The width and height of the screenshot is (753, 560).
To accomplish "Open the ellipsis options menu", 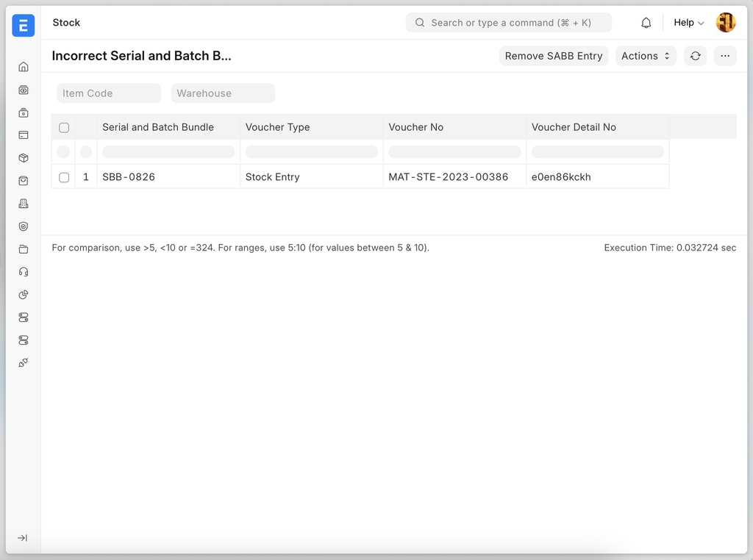I will [725, 55].
